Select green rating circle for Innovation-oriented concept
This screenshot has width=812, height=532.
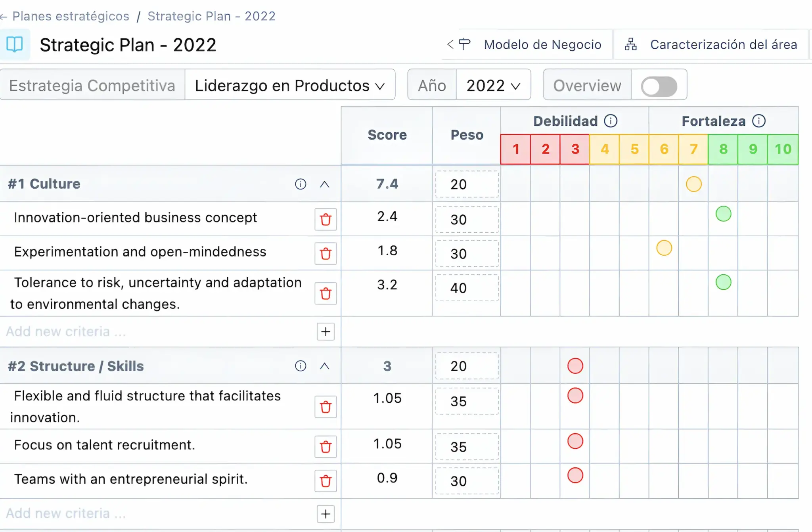point(723,214)
